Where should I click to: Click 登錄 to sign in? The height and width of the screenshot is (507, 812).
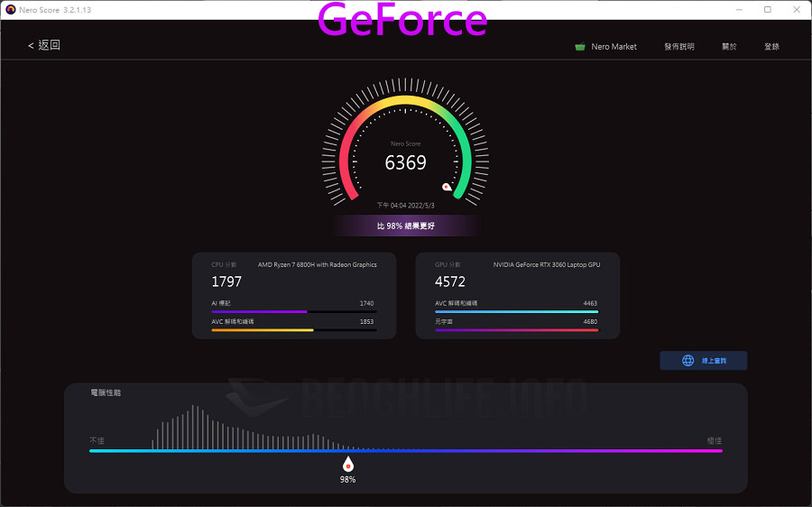pyautogui.click(x=771, y=47)
